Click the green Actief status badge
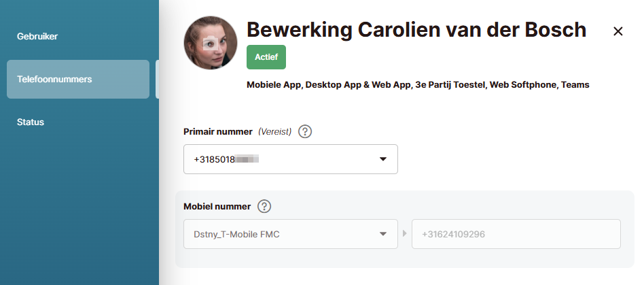Screen dimensions: 644x285 [266, 57]
